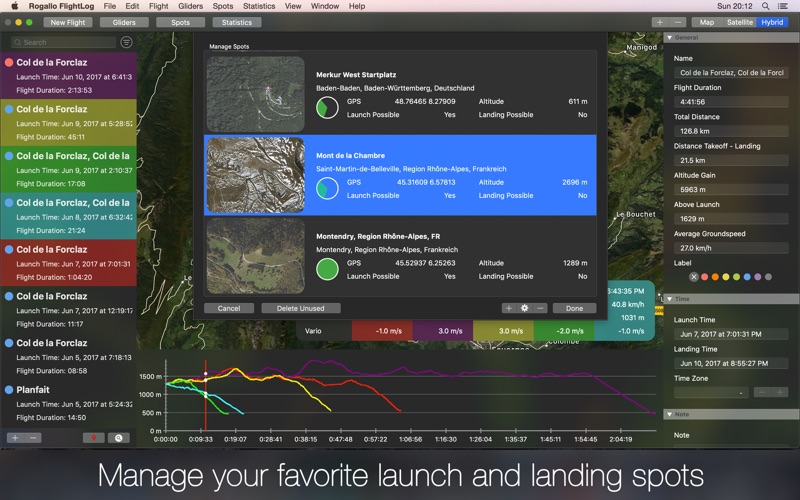Click the wind direction pie of Mont de la Chambre
The height and width of the screenshot is (500, 800).
(327, 188)
